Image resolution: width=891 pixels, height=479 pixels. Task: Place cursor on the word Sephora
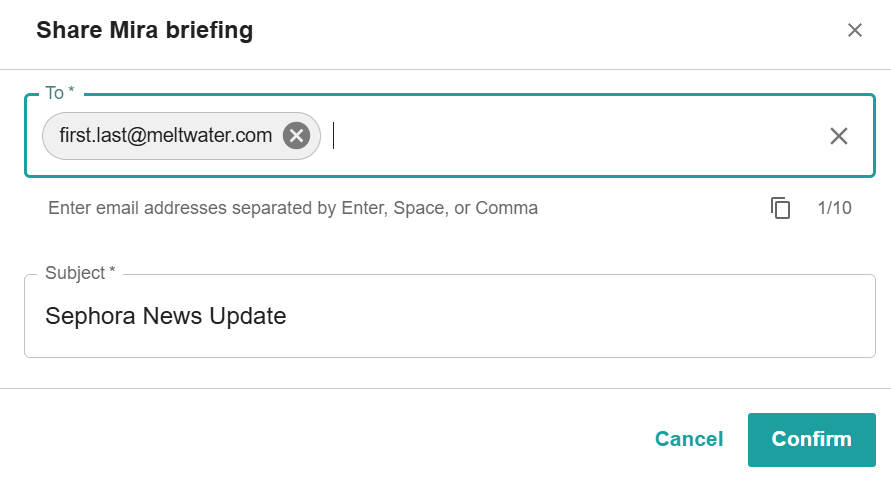coord(91,316)
